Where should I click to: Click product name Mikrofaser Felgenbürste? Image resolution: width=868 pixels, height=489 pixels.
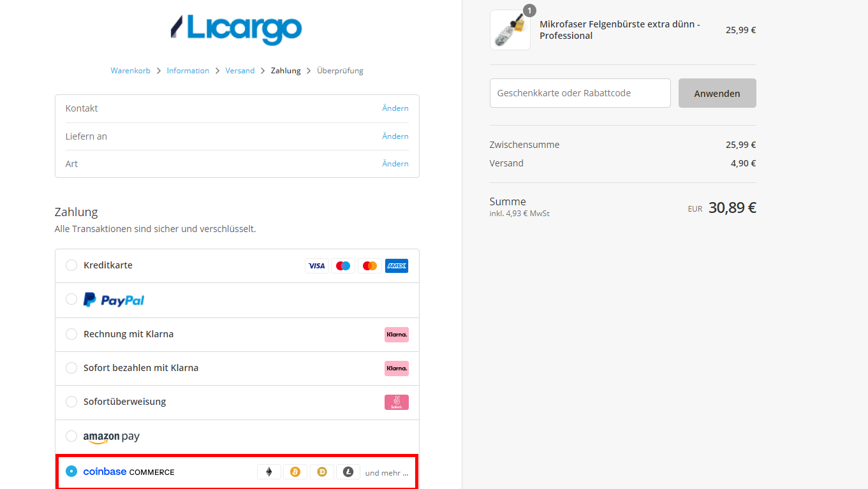pyautogui.click(x=620, y=30)
